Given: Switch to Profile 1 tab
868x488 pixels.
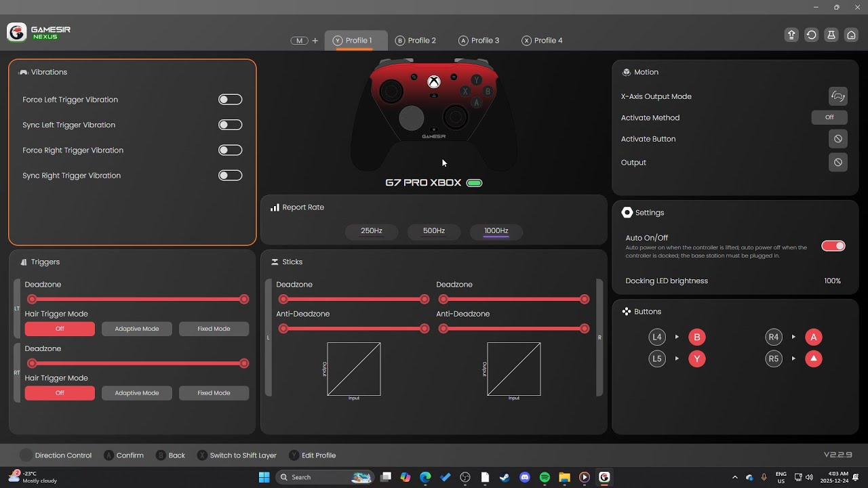Looking at the screenshot, I should tap(356, 41).
